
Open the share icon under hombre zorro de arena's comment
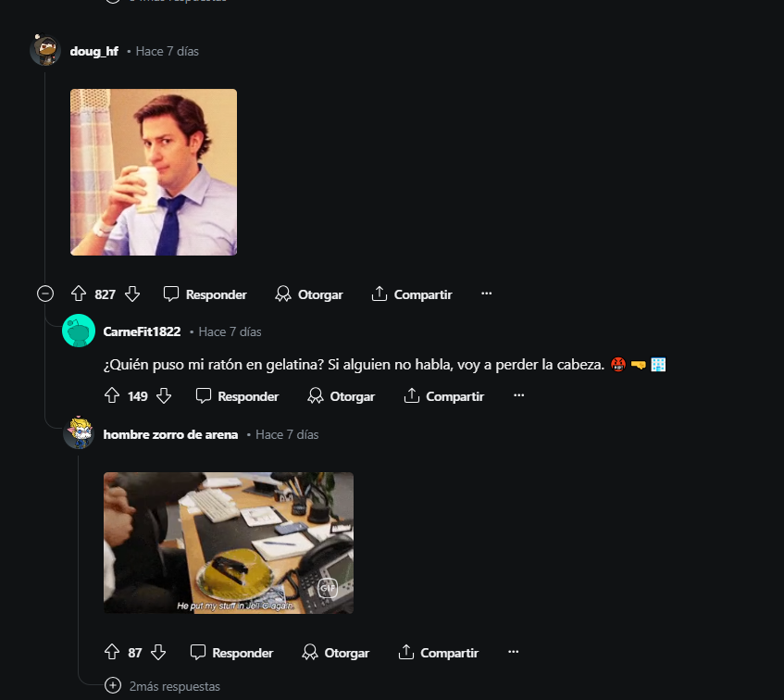[404, 652]
